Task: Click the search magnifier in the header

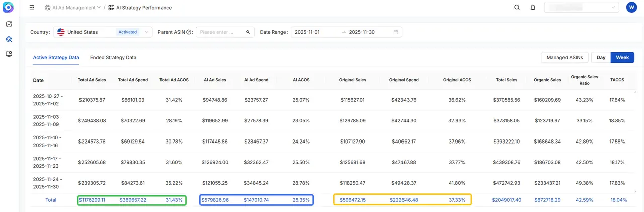Action: (x=517, y=8)
